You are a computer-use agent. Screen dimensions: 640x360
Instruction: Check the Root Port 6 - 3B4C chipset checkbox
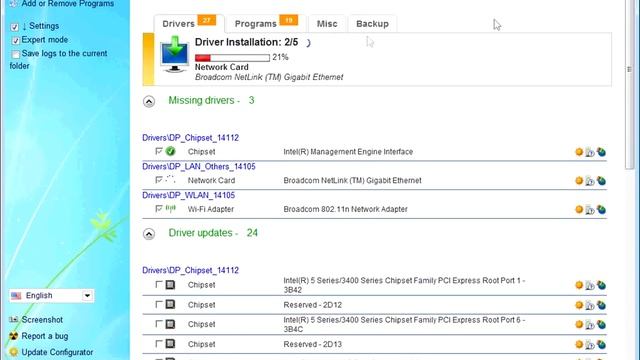coord(159,324)
